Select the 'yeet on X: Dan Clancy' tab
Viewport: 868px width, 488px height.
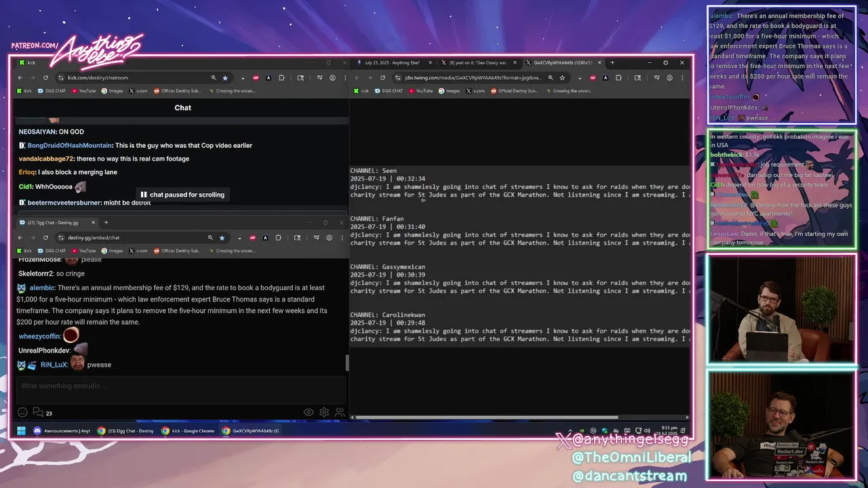(x=477, y=62)
